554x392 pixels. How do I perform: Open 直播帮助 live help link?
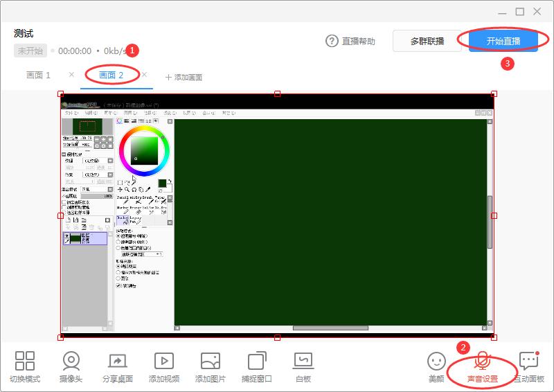350,42
